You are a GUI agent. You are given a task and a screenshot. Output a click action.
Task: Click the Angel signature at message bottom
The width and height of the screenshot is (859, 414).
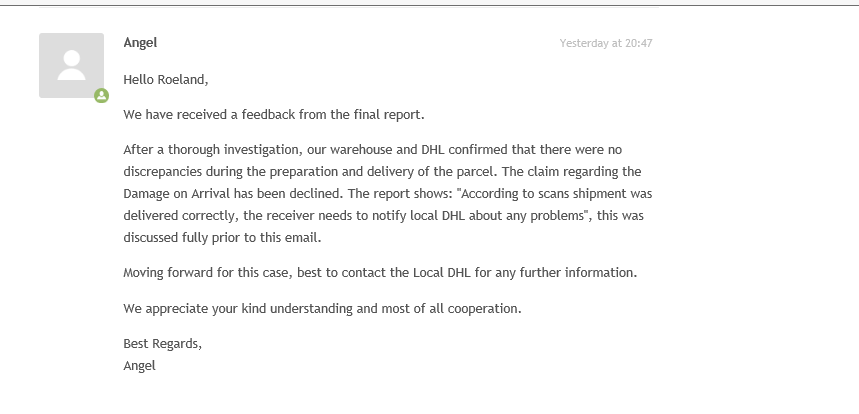(139, 365)
